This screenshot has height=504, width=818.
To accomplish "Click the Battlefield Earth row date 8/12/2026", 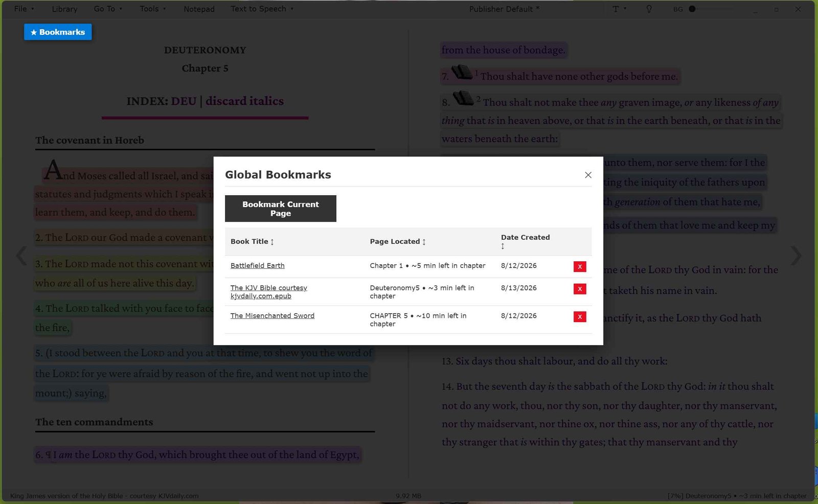I will tap(518, 265).
